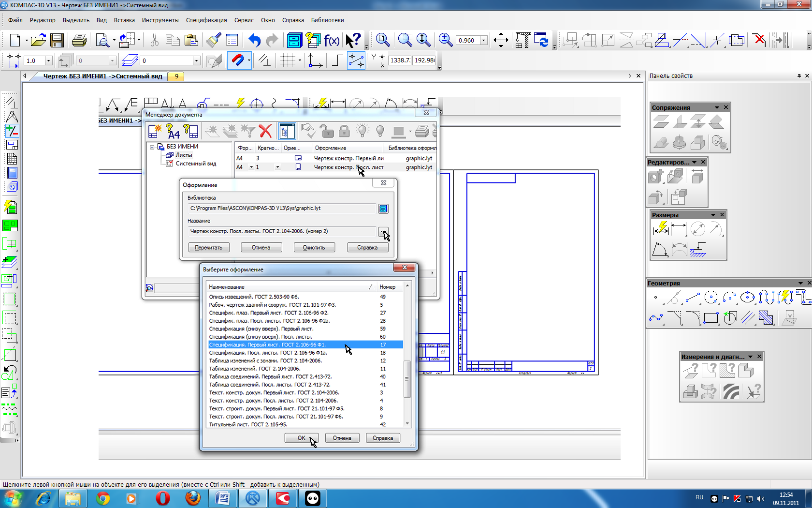Viewport: 812px width, 508px height.
Task: Toggle the closed padlock icon in document manager
Action: pyautogui.click(x=344, y=131)
